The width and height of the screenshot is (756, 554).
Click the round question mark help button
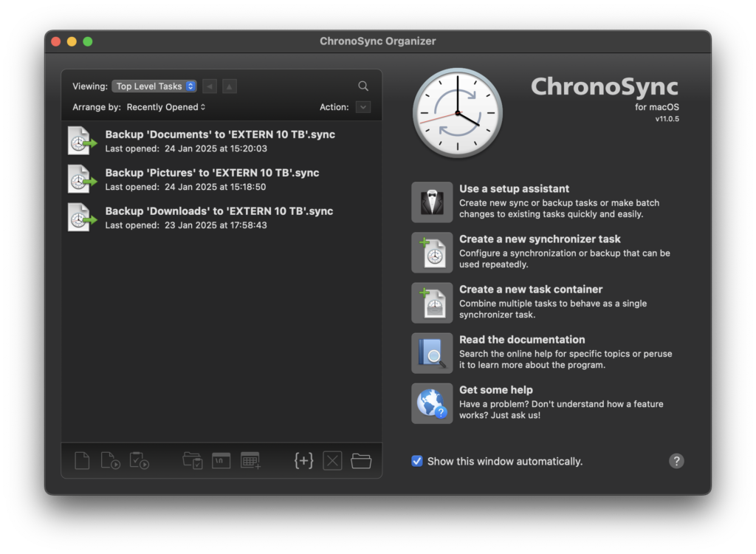[676, 462]
